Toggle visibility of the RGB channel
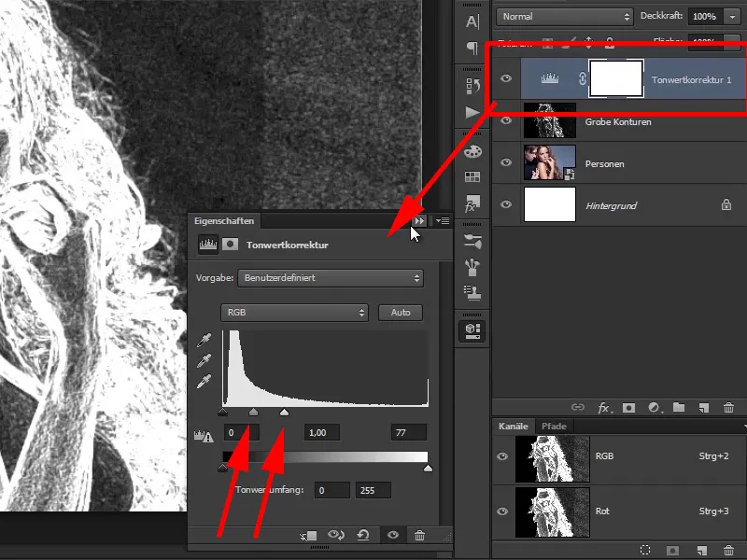Screen dimensions: 747x560 point(502,456)
